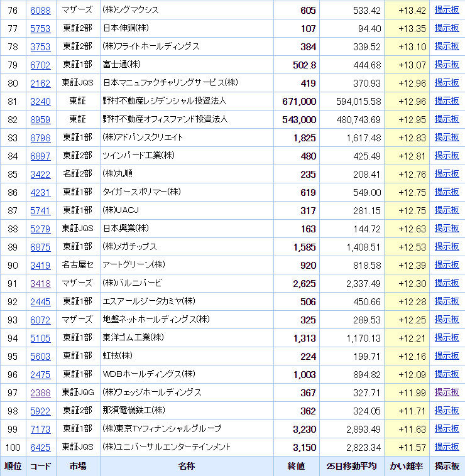Select market cell 東証JQG
This screenshot has width=465, height=476.
click(78, 392)
